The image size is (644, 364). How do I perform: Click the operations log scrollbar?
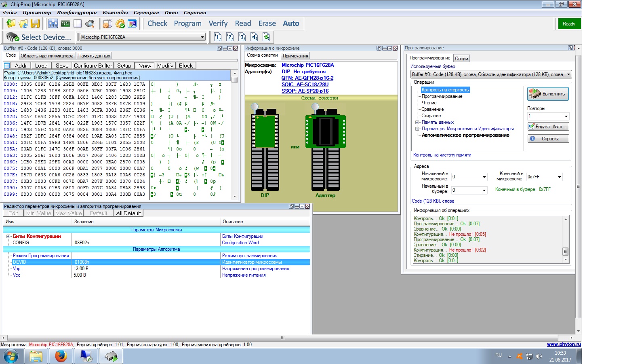point(565,239)
